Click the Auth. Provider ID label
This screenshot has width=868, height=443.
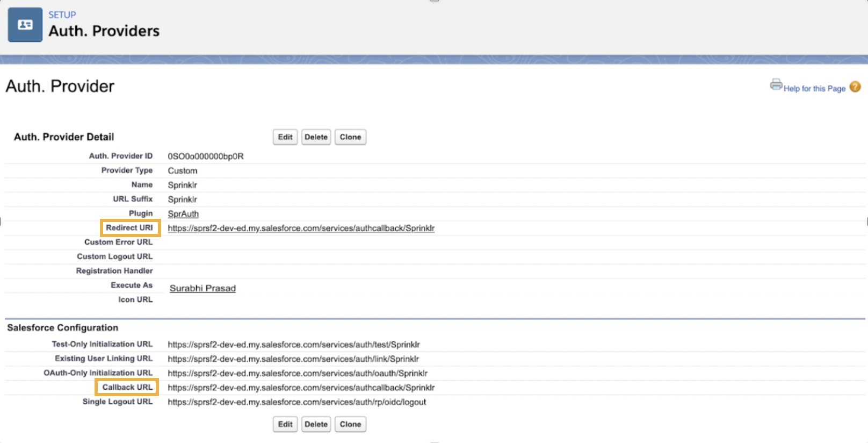pyautogui.click(x=121, y=156)
